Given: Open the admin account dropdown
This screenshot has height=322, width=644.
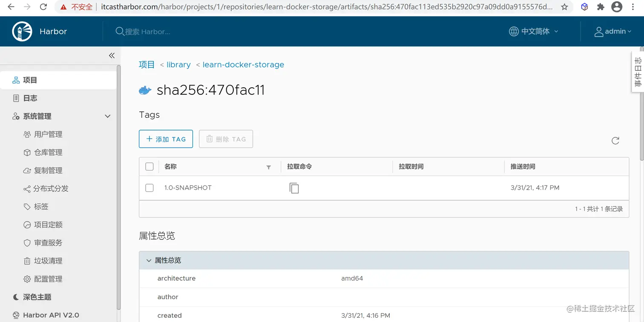Looking at the screenshot, I should (x=613, y=31).
